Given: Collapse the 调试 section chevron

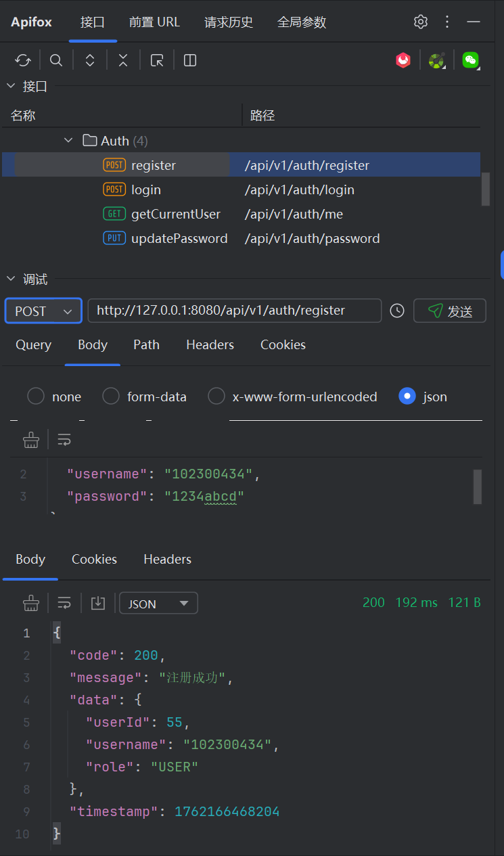Looking at the screenshot, I should click(x=11, y=279).
